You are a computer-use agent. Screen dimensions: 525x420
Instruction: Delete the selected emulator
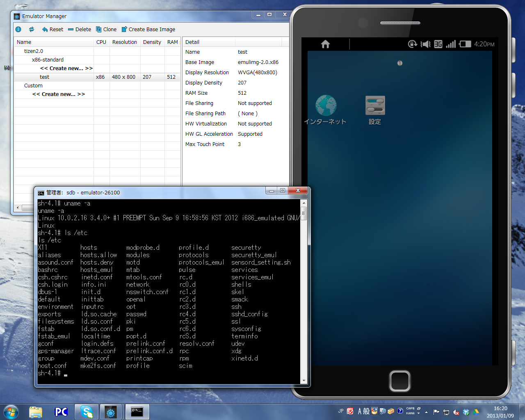[x=80, y=29]
